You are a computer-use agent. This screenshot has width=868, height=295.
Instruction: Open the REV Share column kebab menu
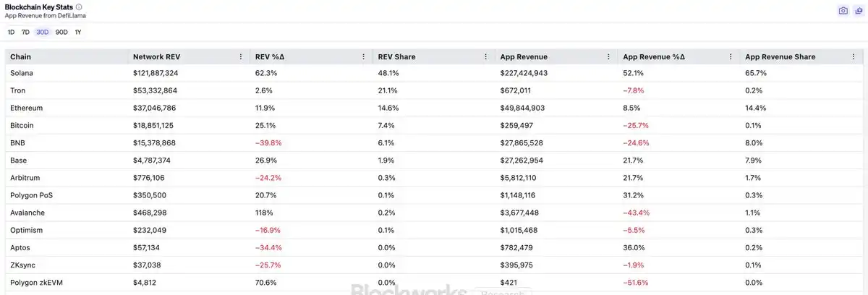[x=485, y=56]
